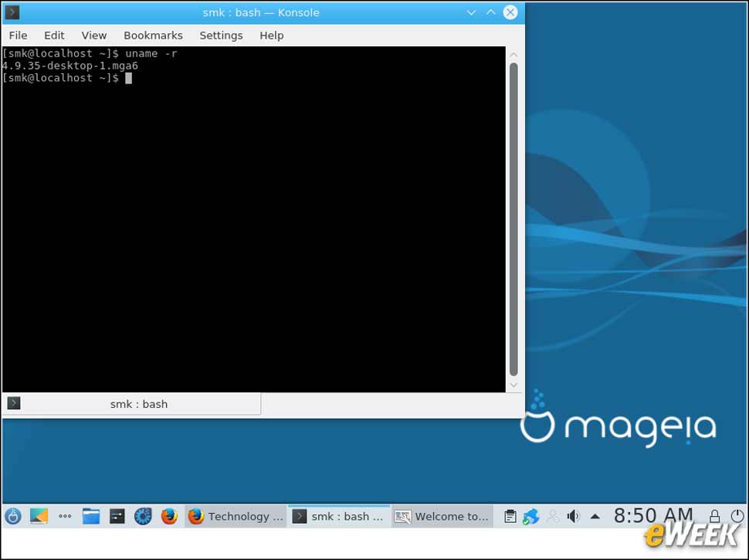The height and width of the screenshot is (560, 749).
Task: Click the terminal scrollbar down arrow
Action: [513, 385]
